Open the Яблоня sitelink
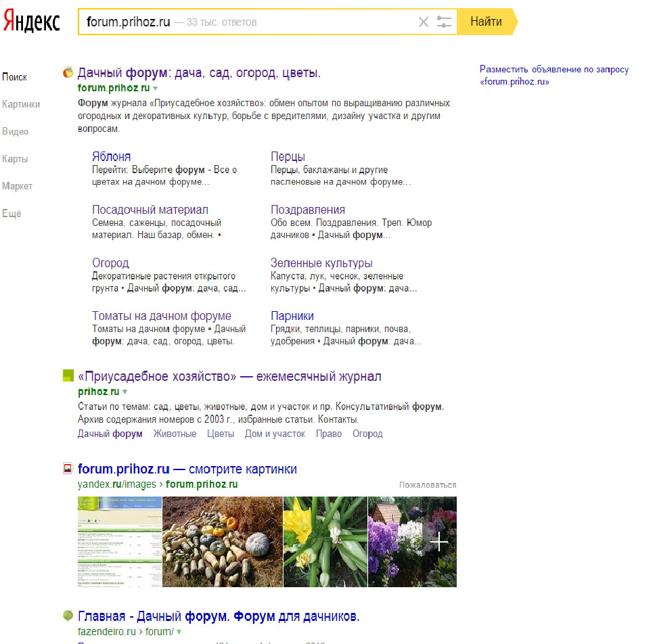 pyautogui.click(x=111, y=157)
